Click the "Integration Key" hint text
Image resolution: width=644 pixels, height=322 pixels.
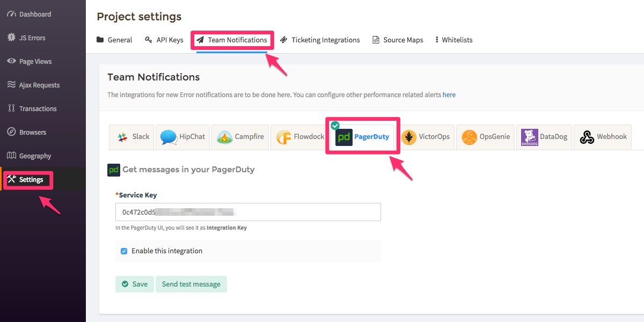click(226, 228)
